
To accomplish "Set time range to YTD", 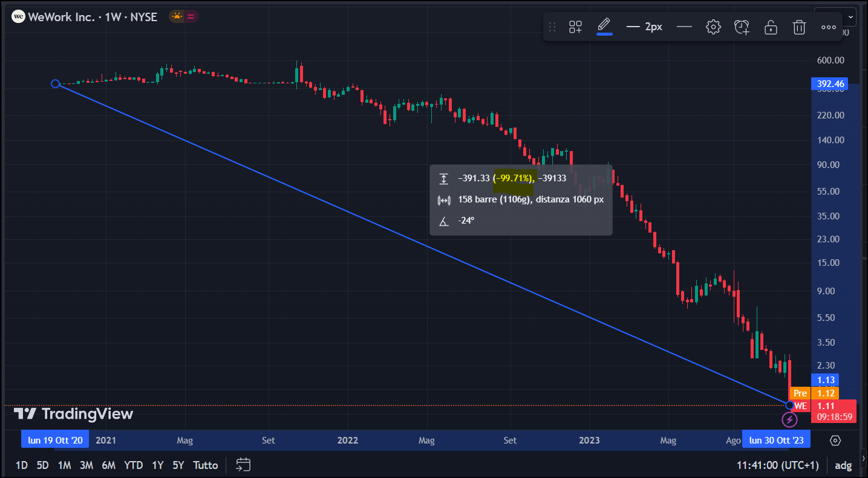I will point(134,465).
